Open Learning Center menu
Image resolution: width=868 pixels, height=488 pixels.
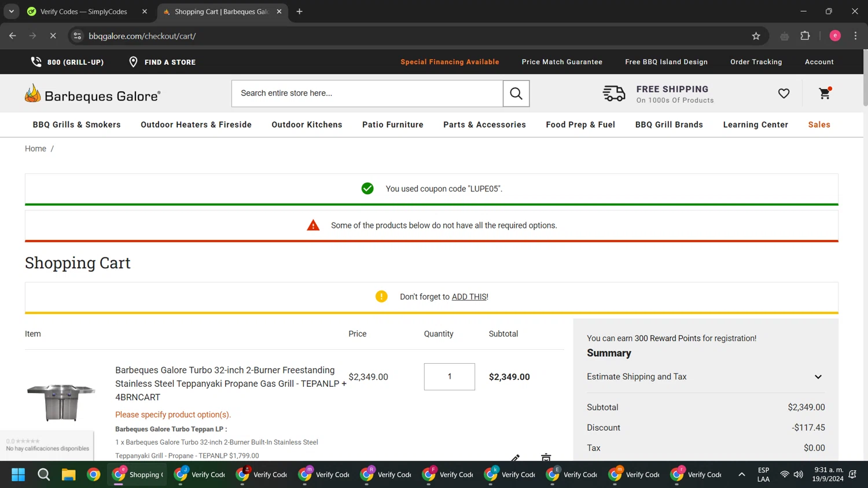[x=756, y=125]
